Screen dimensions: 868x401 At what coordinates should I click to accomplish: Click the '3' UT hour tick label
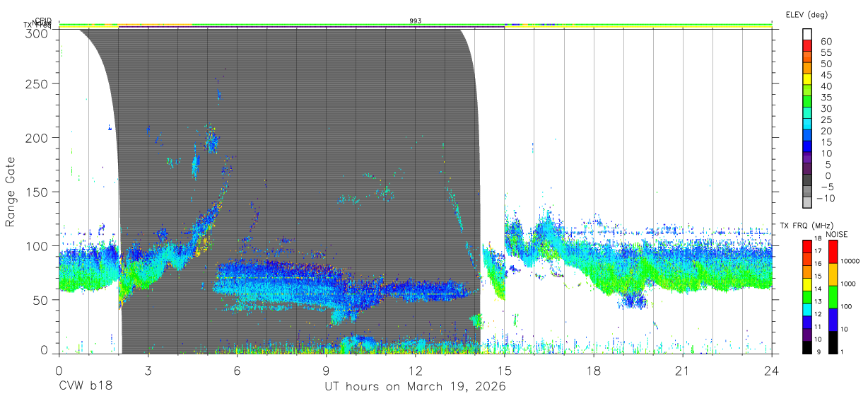148,371
